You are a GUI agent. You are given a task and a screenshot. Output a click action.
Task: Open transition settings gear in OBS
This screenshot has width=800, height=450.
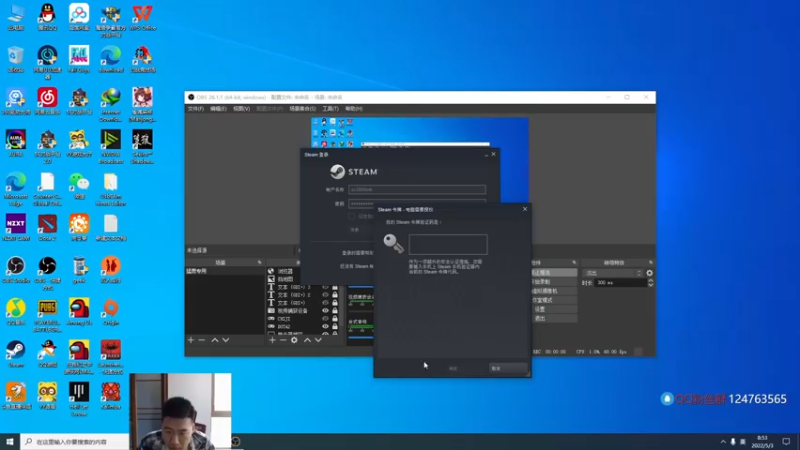(x=649, y=273)
